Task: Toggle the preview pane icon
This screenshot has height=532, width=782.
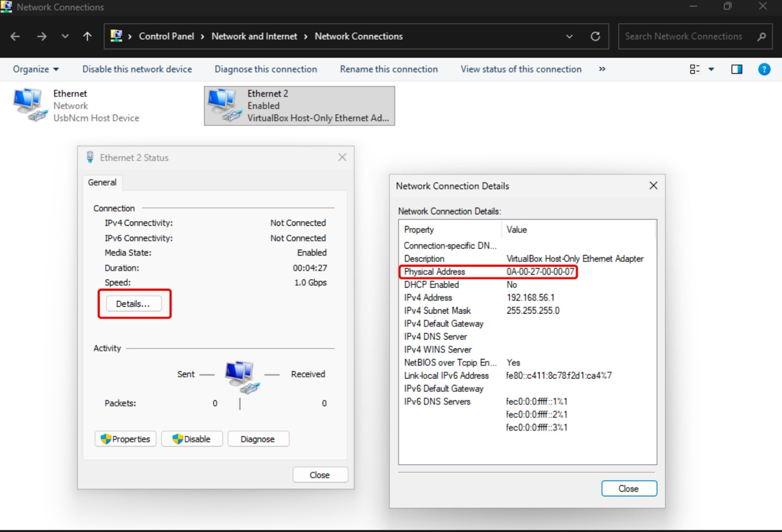Action: tap(737, 69)
